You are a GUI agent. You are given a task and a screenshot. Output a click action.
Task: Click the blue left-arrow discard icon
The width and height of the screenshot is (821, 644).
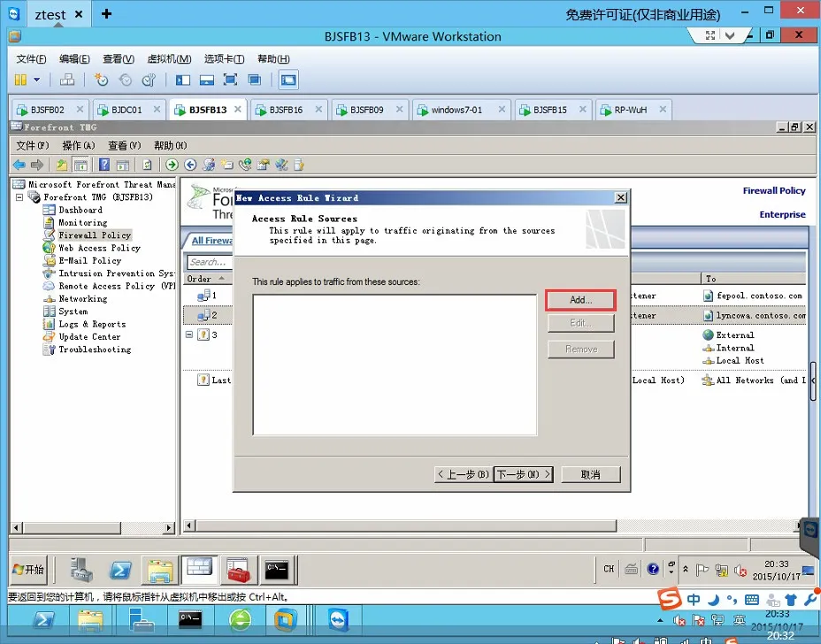pos(190,165)
